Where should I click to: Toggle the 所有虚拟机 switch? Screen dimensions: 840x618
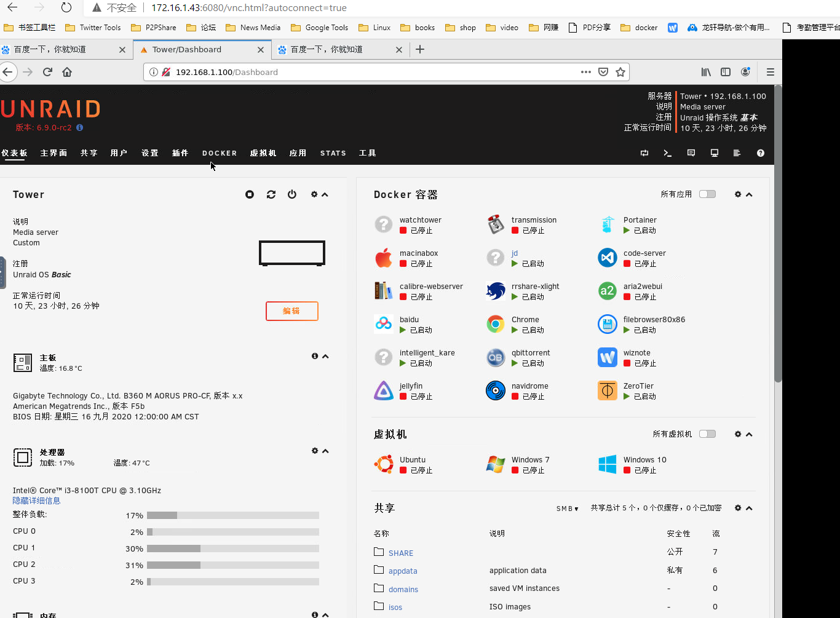[x=707, y=434]
